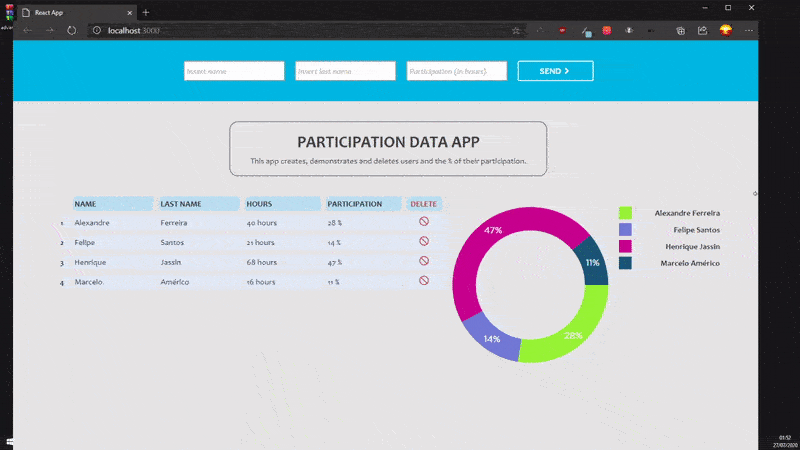Focus the Participation in hours field
Viewport: 800px width, 450px height.
(457, 71)
